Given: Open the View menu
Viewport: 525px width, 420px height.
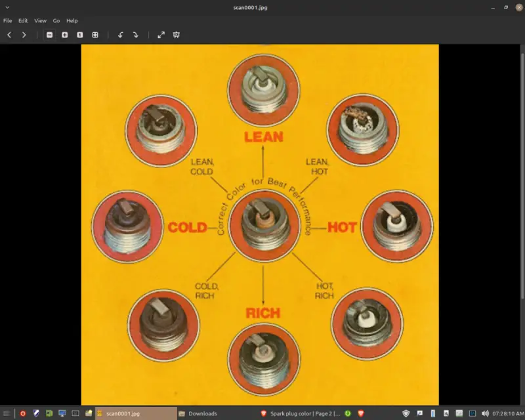Looking at the screenshot, I should coord(40,21).
